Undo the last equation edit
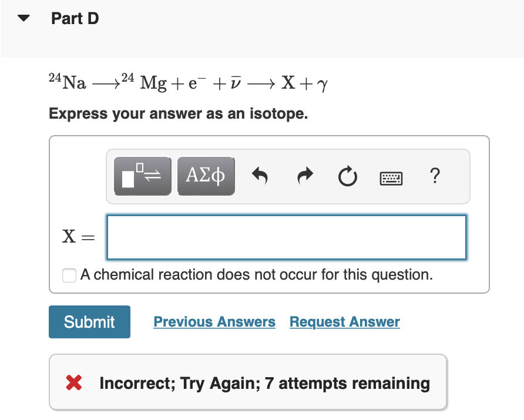This screenshot has height=420, width=524. tap(260, 176)
